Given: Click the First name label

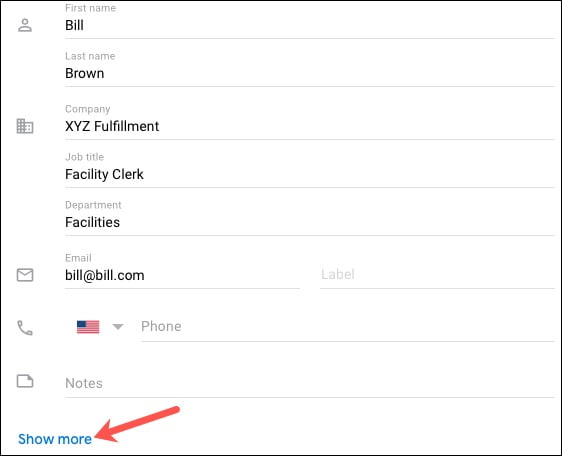Looking at the screenshot, I should click(90, 8).
